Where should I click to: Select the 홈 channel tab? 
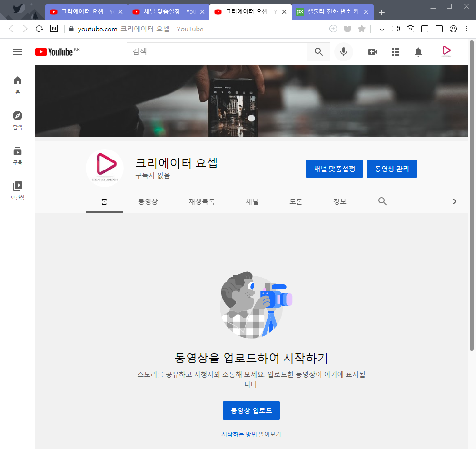(104, 201)
